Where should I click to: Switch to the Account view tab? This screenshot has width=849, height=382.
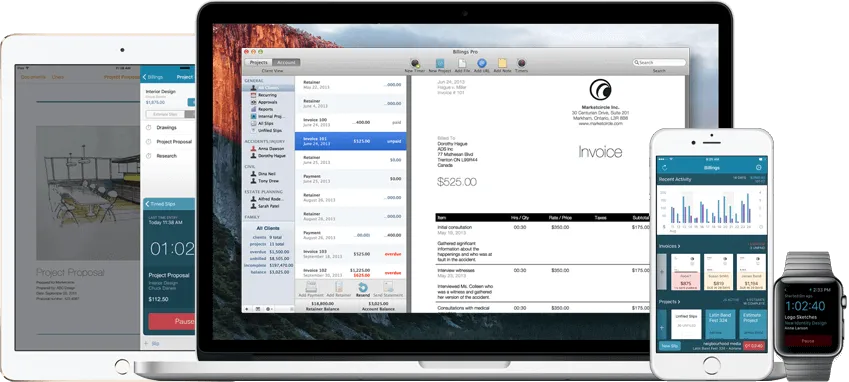[286, 63]
